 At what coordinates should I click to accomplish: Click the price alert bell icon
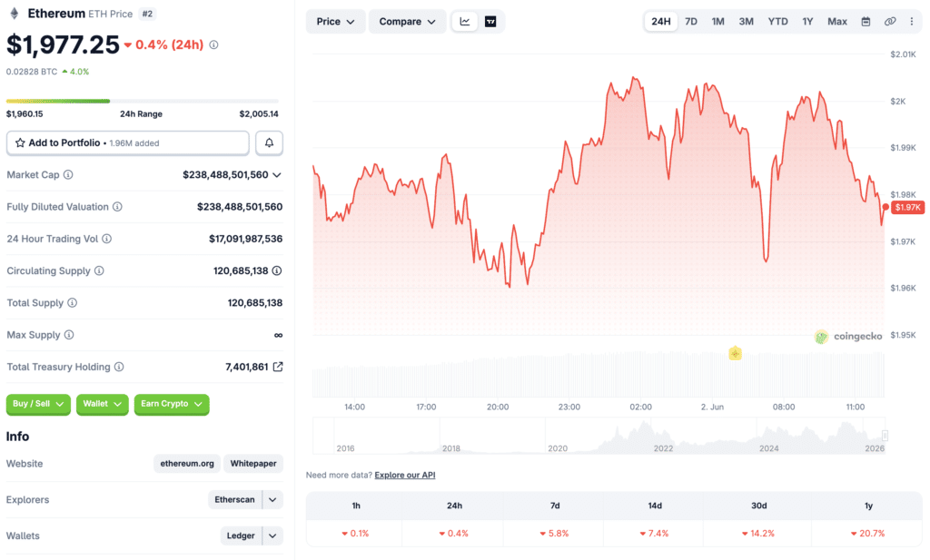[269, 142]
